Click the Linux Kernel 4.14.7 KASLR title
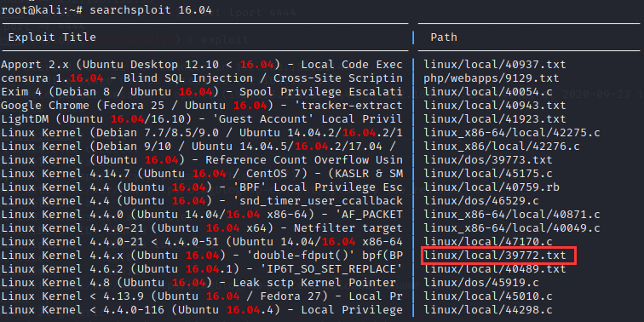The image size is (644, 322). click(202, 173)
